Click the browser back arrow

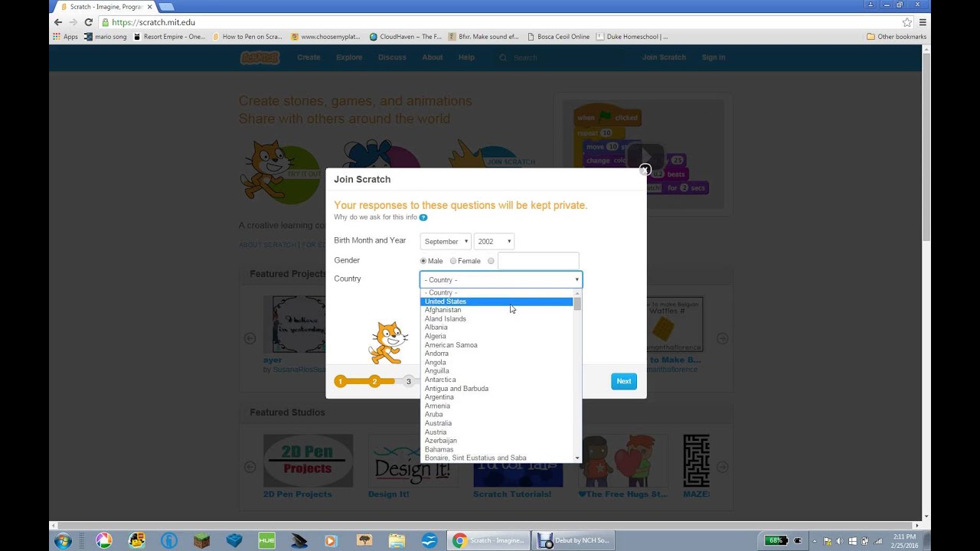[x=58, y=22]
